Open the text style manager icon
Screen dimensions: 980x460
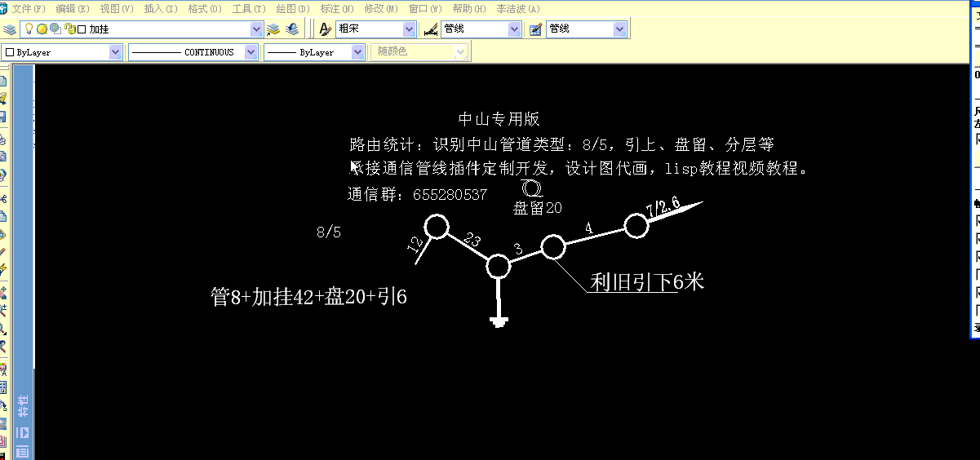(325, 29)
